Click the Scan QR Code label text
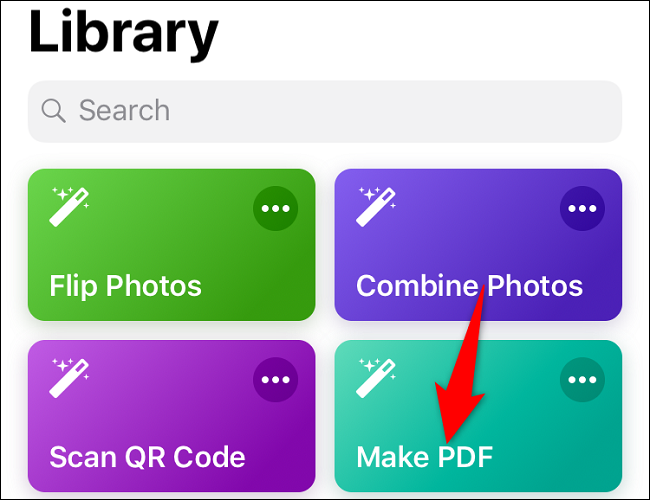650x500 pixels. point(147,457)
